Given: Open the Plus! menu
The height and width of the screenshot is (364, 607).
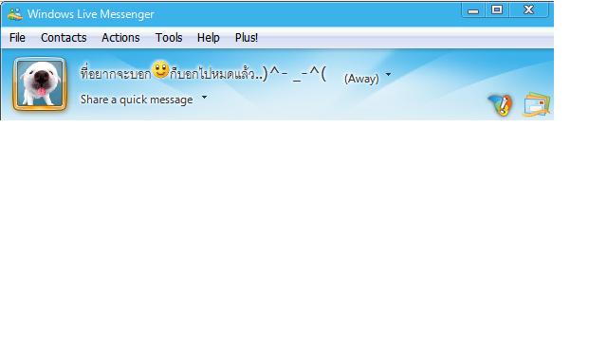Looking at the screenshot, I should click(x=247, y=38).
